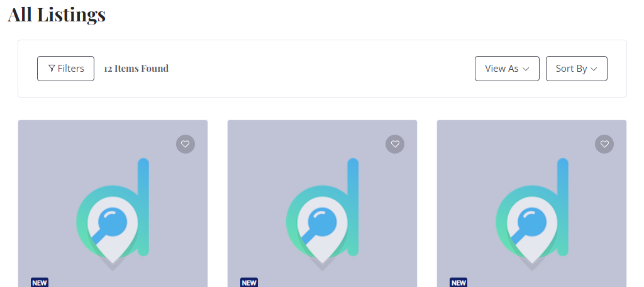Screen dimensions: 644x287
Task: Click the NEW badge on the middle listing
Action: [249, 283]
